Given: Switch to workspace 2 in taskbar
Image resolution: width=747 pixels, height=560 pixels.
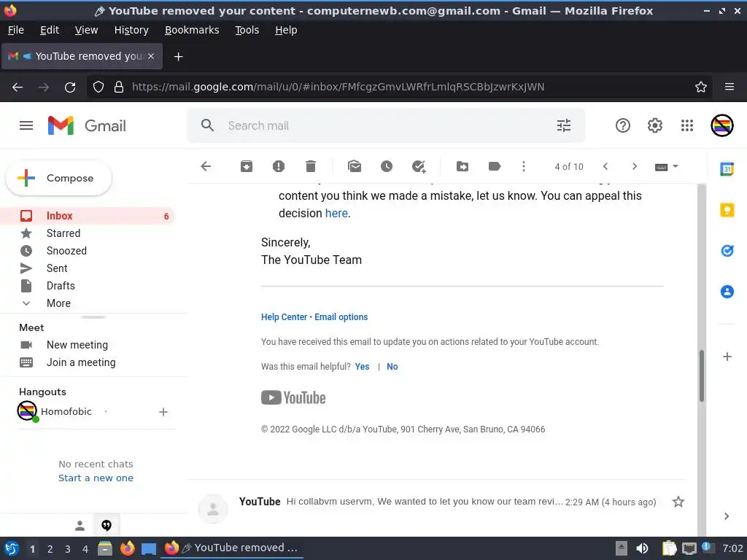Looking at the screenshot, I should coord(50,548).
